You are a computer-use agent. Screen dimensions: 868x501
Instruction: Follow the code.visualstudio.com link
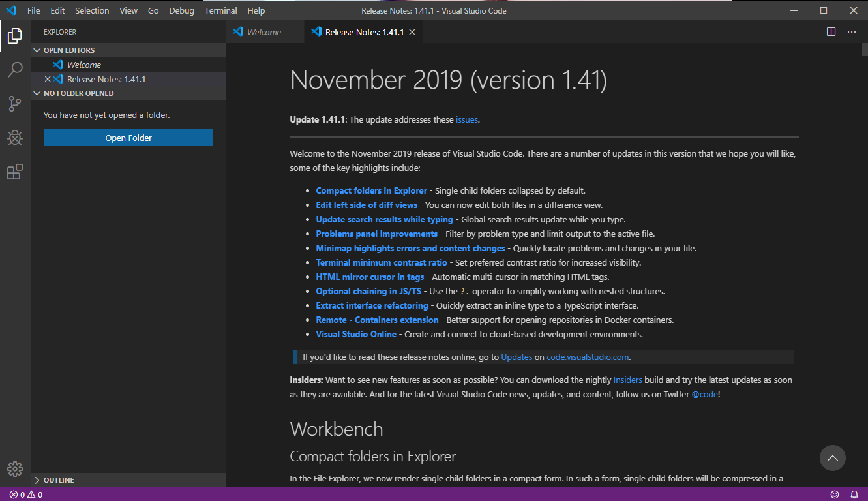[588, 357]
